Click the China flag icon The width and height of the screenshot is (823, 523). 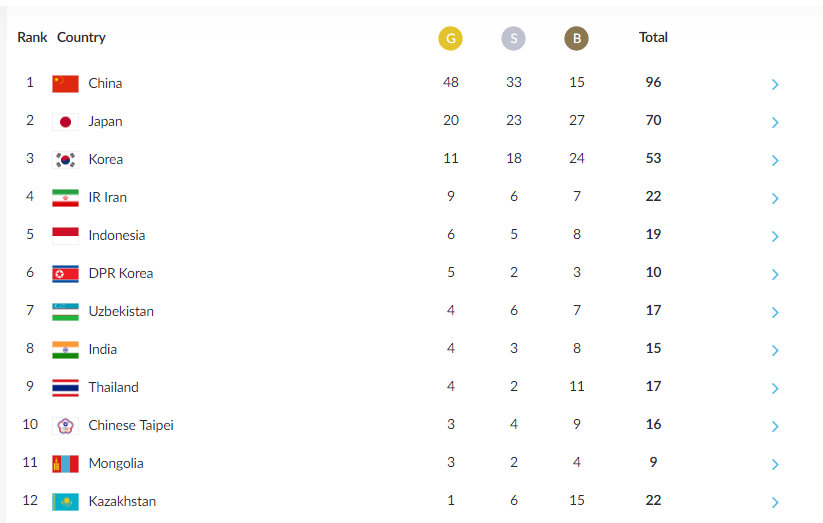[65, 83]
